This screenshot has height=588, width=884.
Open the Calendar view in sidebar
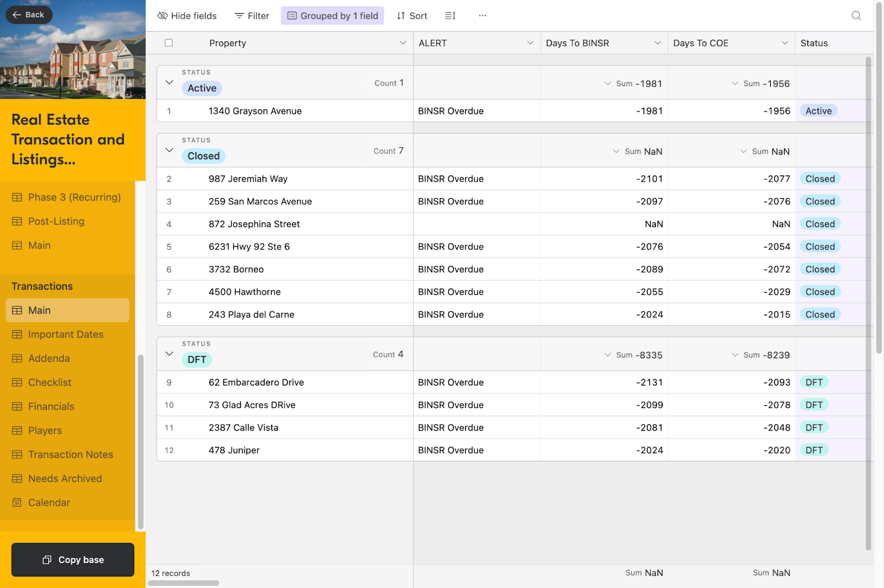tap(49, 502)
